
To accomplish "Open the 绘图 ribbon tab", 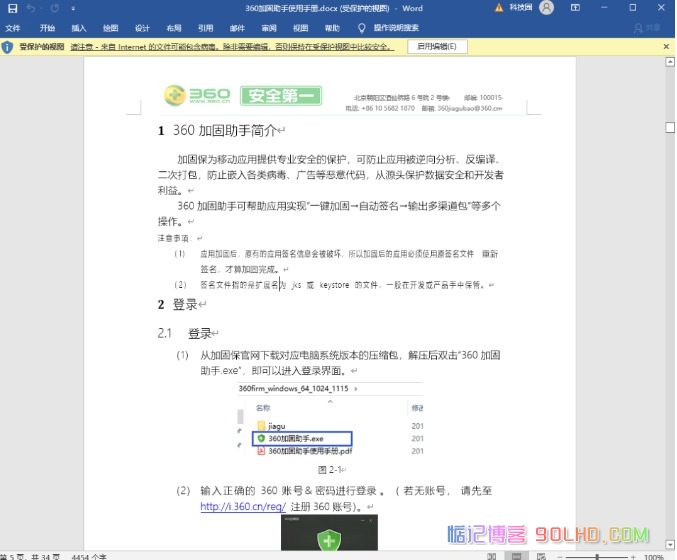I will click(x=111, y=28).
